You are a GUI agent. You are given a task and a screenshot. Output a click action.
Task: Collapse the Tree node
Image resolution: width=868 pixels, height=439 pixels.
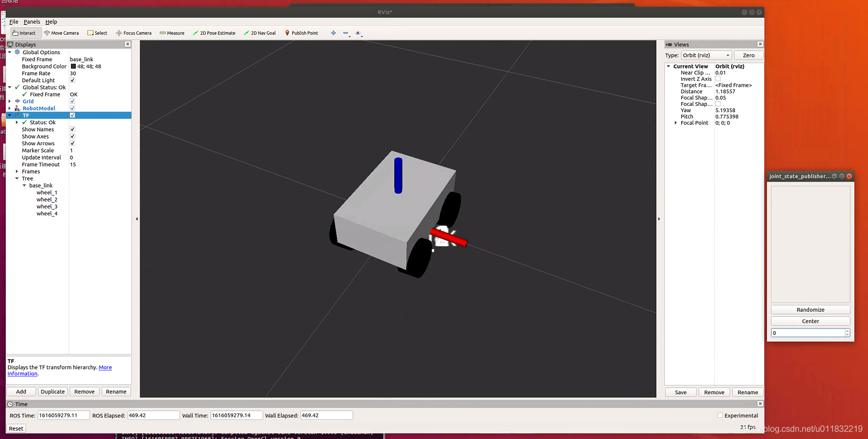(x=17, y=178)
